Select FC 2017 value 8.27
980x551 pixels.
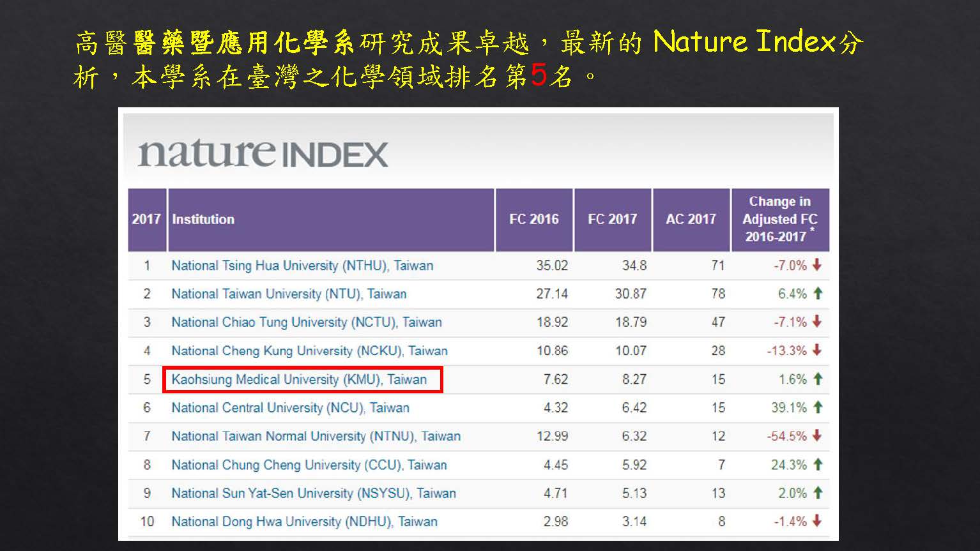coord(634,379)
